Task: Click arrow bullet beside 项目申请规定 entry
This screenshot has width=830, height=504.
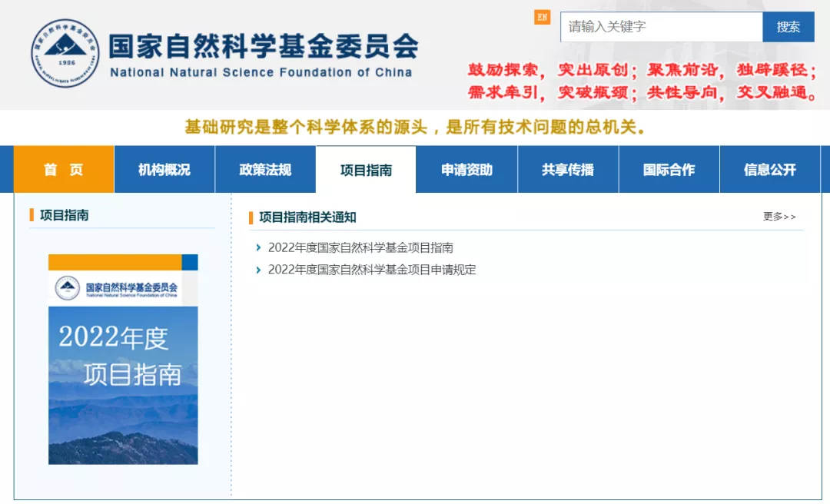Action: [258, 270]
